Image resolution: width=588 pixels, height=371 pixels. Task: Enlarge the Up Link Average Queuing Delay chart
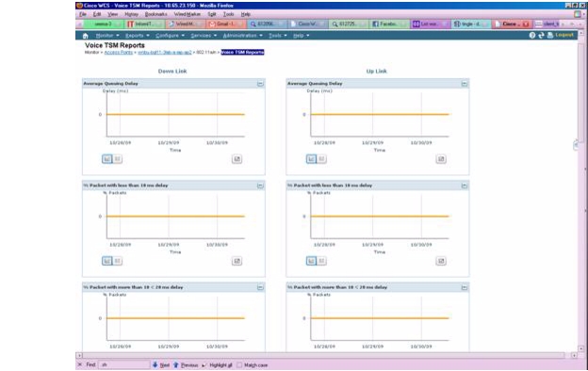[441, 159]
